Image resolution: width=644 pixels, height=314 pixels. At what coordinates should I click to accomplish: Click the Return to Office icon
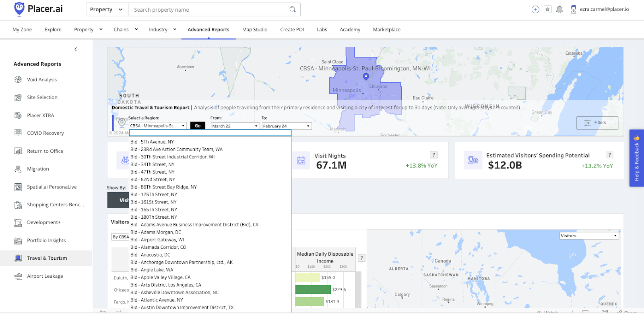click(18, 151)
